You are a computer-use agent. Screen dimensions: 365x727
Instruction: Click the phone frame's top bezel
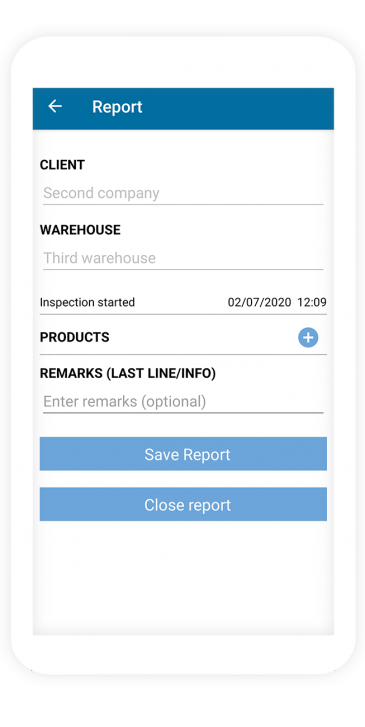(183, 63)
